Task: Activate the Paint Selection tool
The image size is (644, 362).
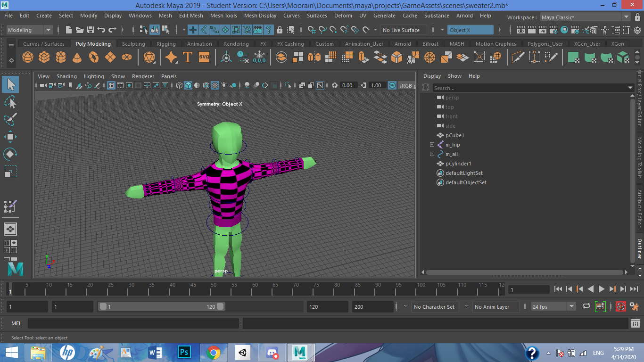Action: tap(10, 119)
